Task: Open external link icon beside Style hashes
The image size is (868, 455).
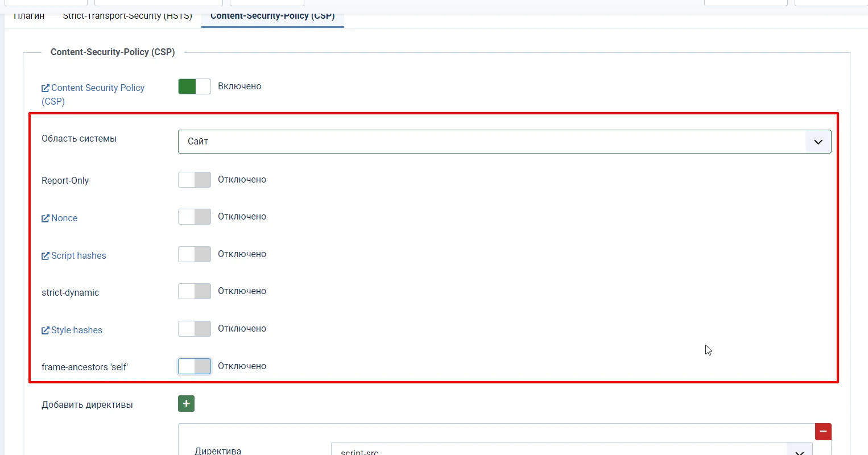Action: click(46, 330)
